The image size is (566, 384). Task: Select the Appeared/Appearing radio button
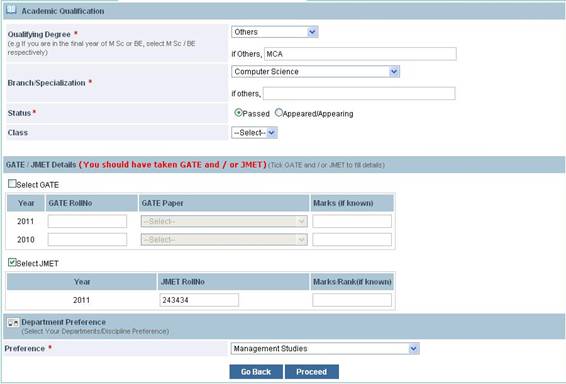278,113
